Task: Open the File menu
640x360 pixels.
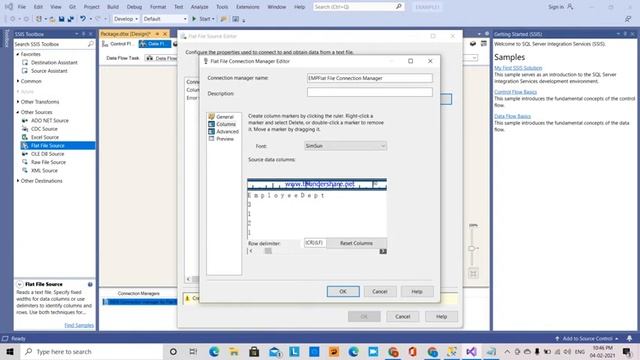Action: point(22,7)
